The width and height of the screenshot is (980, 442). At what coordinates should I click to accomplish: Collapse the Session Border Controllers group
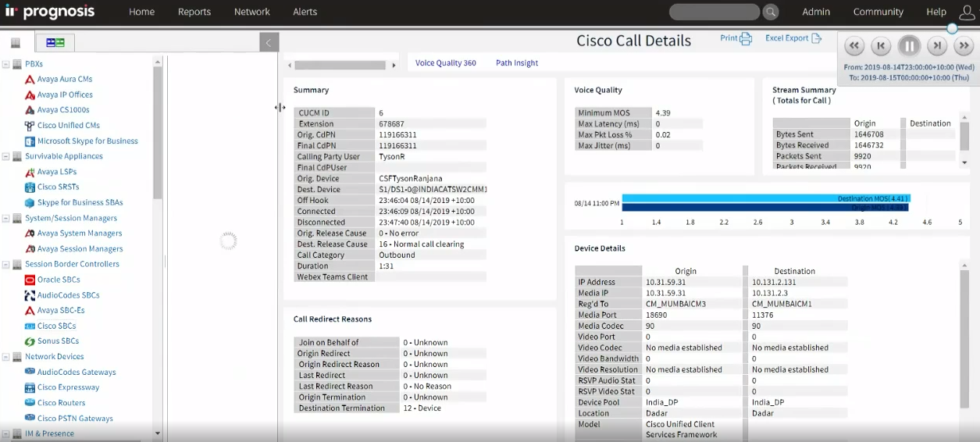tap(6, 264)
